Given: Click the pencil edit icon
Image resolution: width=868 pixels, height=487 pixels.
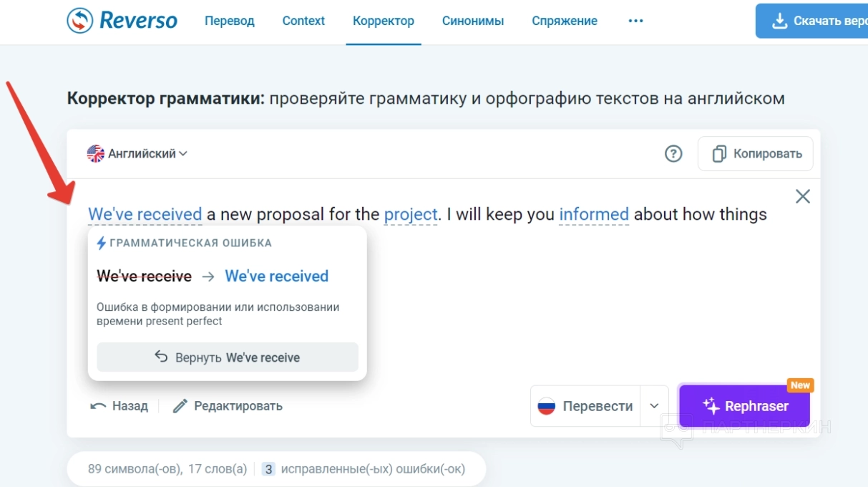Looking at the screenshot, I should [180, 406].
